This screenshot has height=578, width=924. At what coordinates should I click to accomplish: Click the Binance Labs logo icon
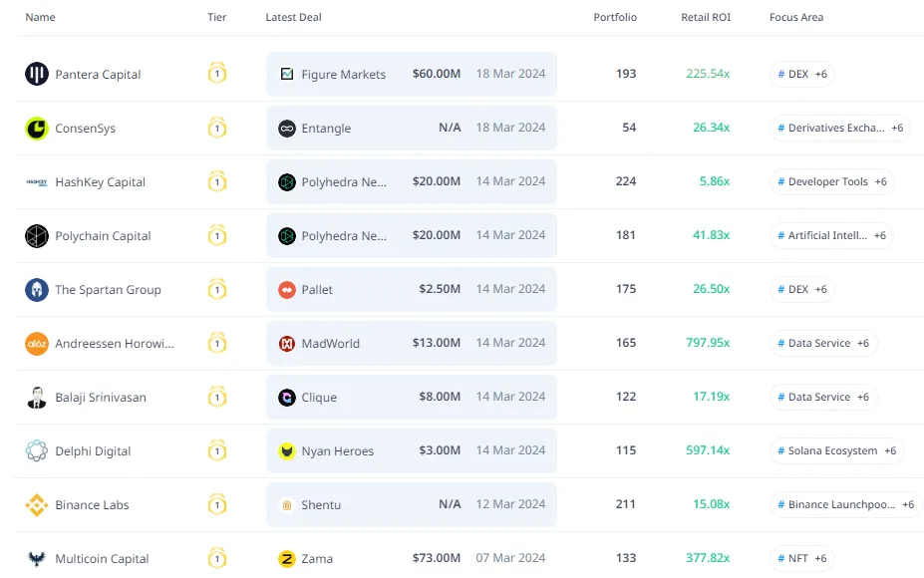37,505
